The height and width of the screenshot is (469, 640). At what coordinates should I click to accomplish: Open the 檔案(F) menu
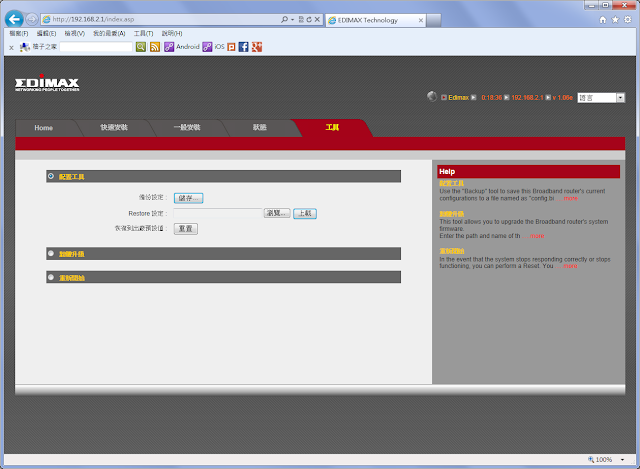click(x=19, y=33)
